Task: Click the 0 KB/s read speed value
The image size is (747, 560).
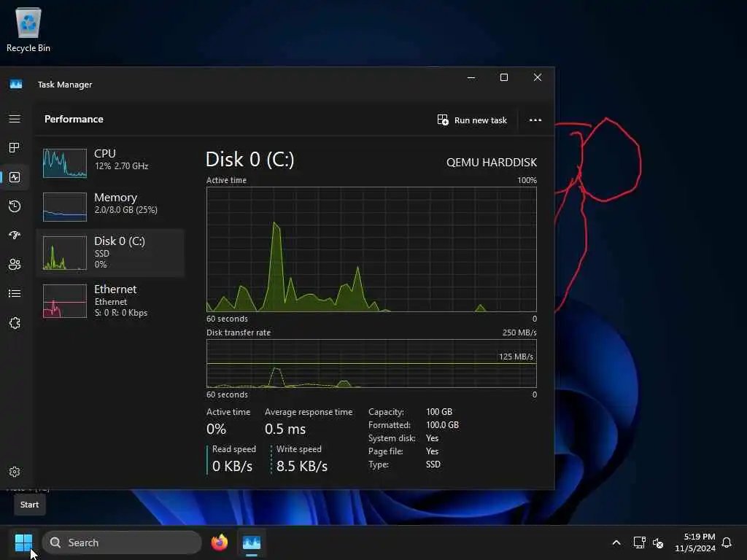Action: 232,466
